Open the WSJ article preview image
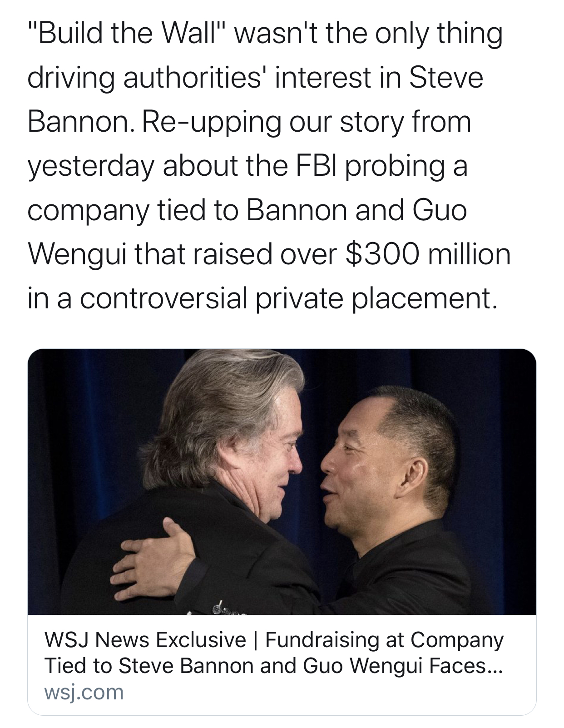 pyautogui.click(x=282, y=481)
